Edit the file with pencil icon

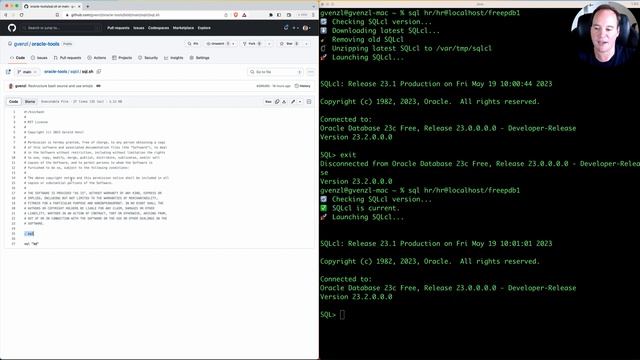coord(293,102)
